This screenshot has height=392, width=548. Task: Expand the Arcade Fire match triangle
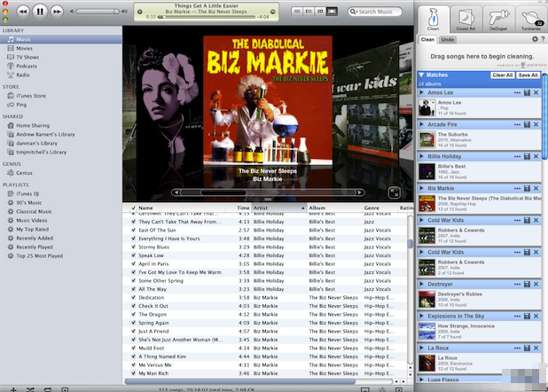[x=421, y=124]
